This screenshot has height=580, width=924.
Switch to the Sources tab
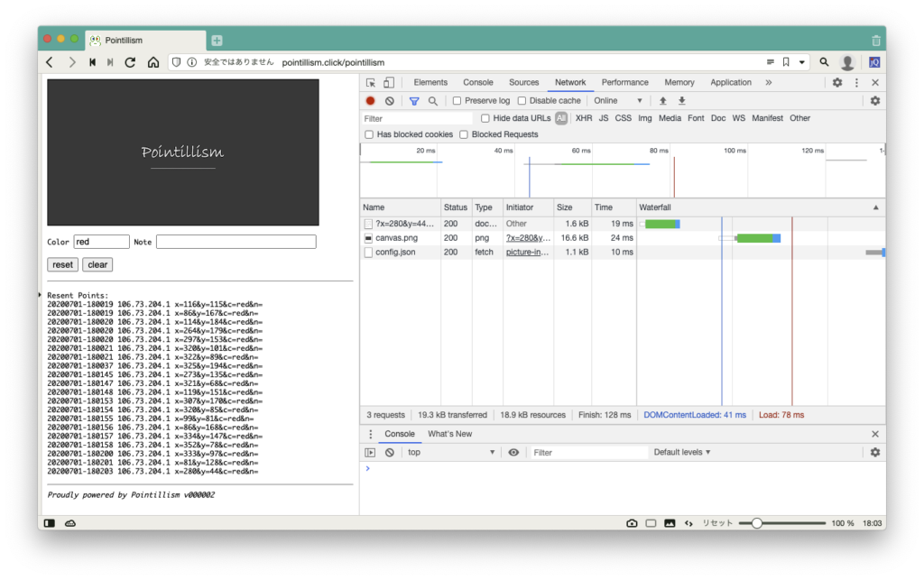pyautogui.click(x=523, y=82)
